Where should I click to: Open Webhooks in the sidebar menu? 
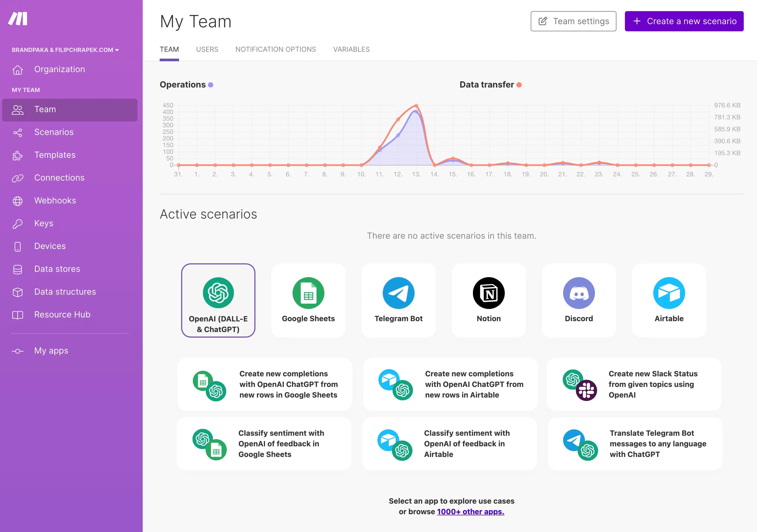tap(69, 201)
